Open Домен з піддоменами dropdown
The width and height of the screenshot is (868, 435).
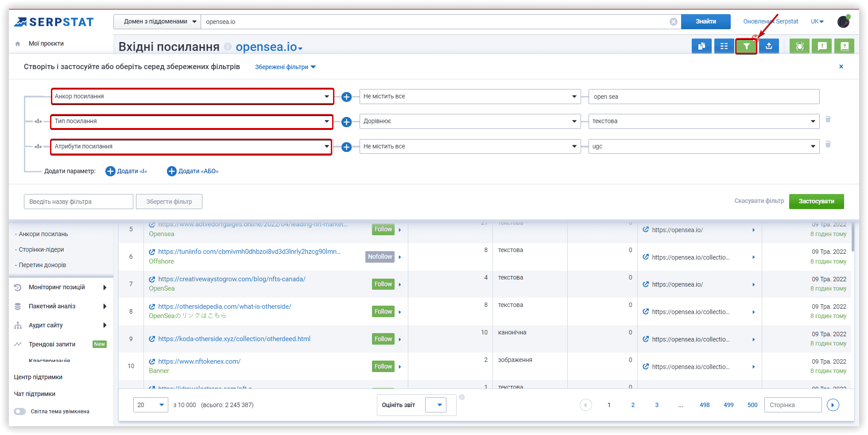157,22
